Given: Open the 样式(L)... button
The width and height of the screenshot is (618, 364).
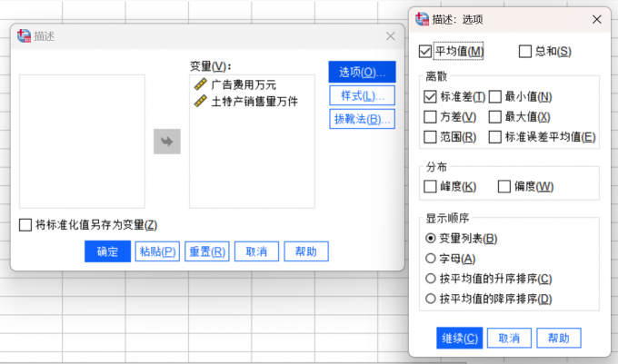Looking at the screenshot, I should pyautogui.click(x=362, y=95).
